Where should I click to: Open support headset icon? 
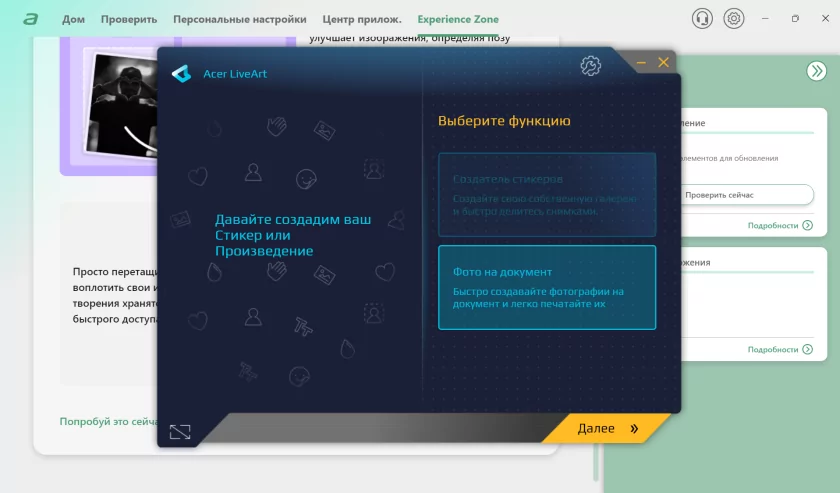tap(702, 19)
